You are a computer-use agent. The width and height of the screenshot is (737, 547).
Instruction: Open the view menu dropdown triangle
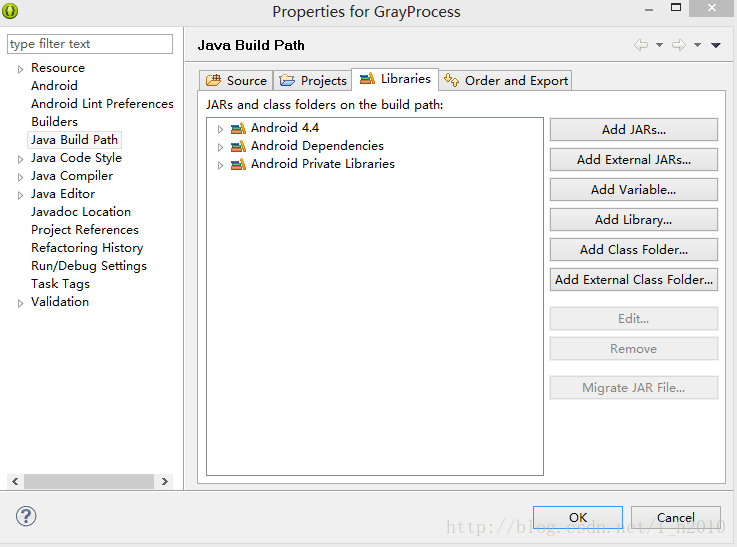coord(716,46)
